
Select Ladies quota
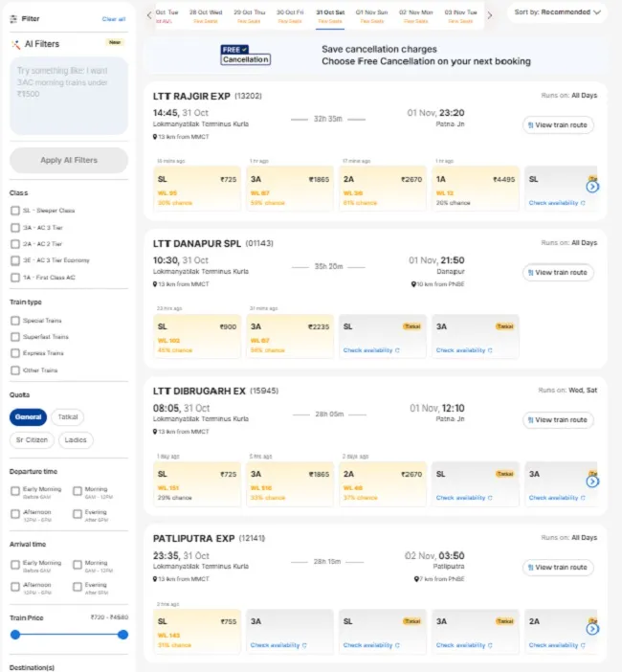[x=76, y=440]
